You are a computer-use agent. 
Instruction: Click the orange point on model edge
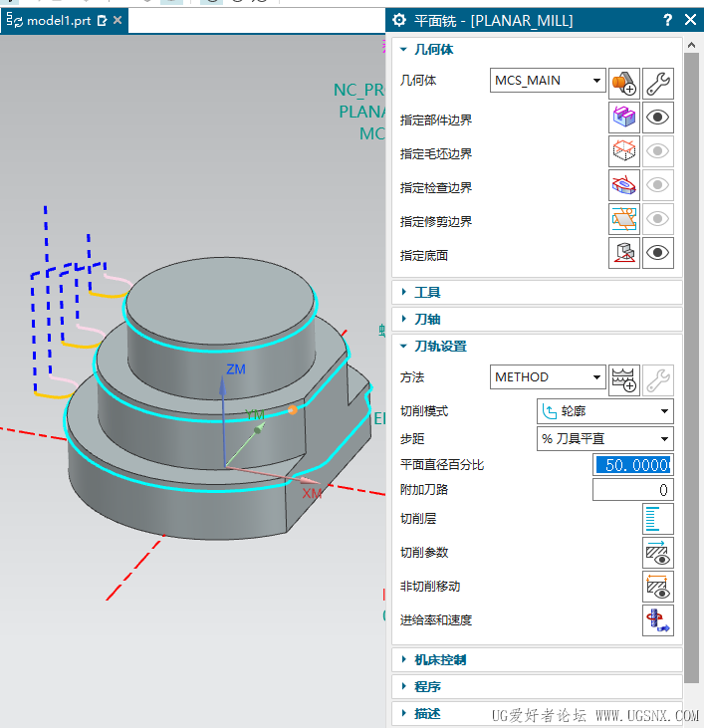293,410
